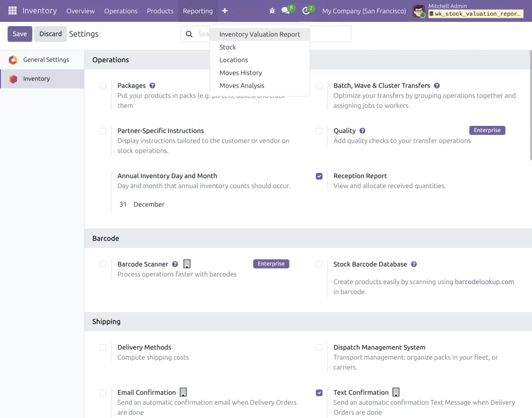The image size is (532, 418).
Task: Choose Moves History from Reporting menu
Action: [x=240, y=73]
